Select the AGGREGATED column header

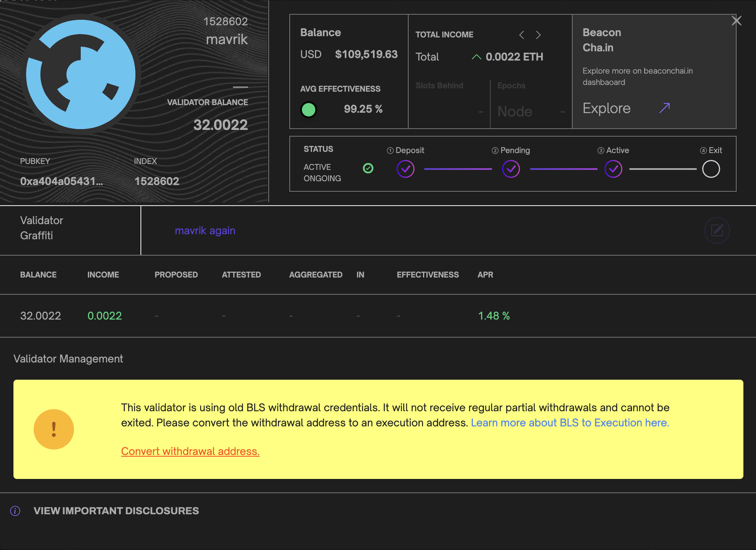316,275
